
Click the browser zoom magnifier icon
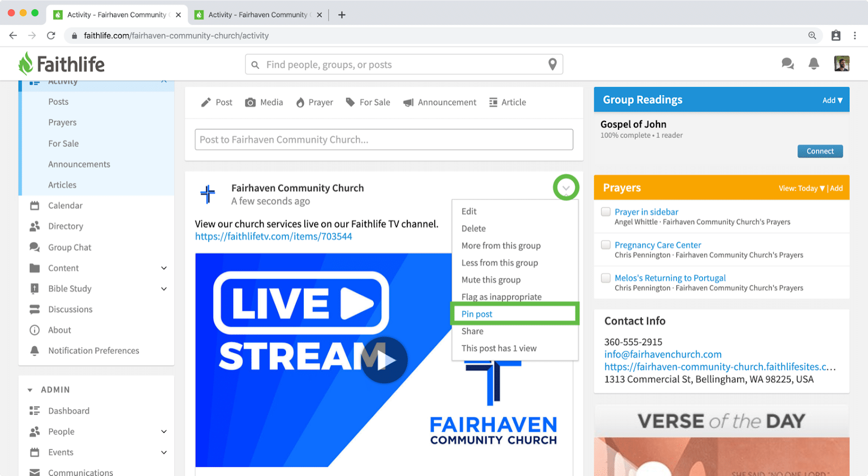point(812,35)
